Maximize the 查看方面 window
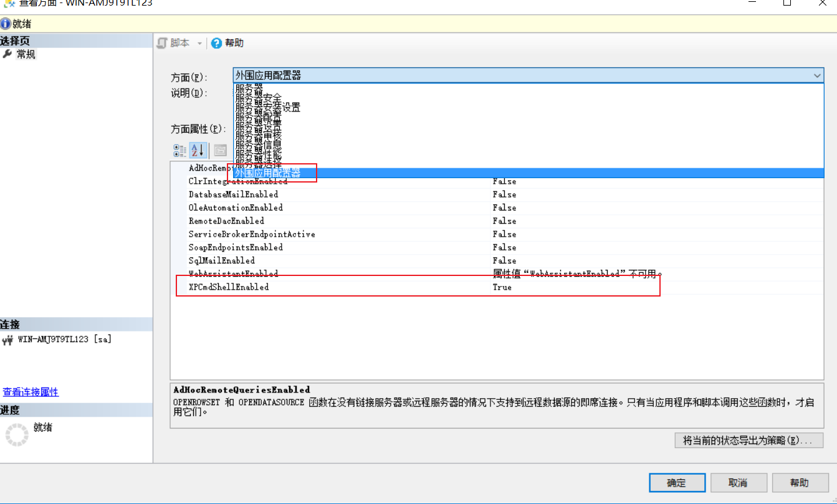 point(787,3)
